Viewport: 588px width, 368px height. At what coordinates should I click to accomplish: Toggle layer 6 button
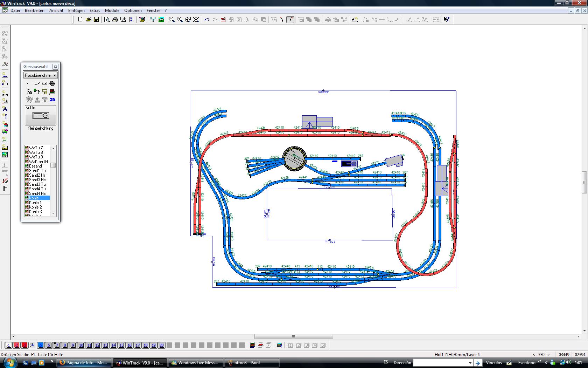pos(49,345)
